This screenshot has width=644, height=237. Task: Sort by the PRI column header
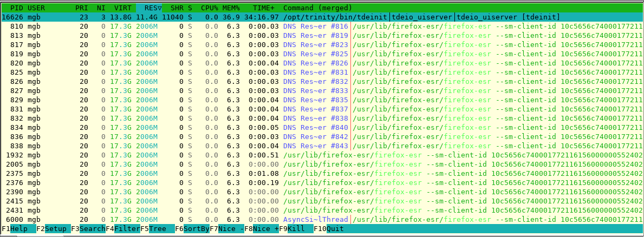(81, 8)
